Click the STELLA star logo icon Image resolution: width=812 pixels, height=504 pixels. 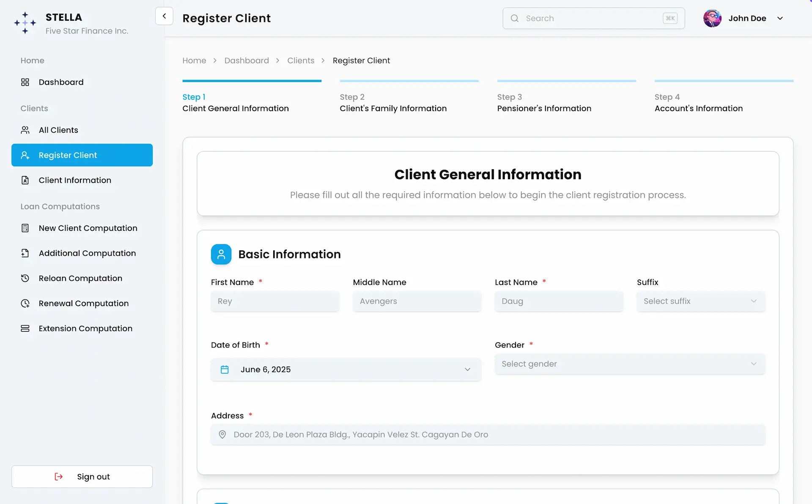(x=25, y=23)
